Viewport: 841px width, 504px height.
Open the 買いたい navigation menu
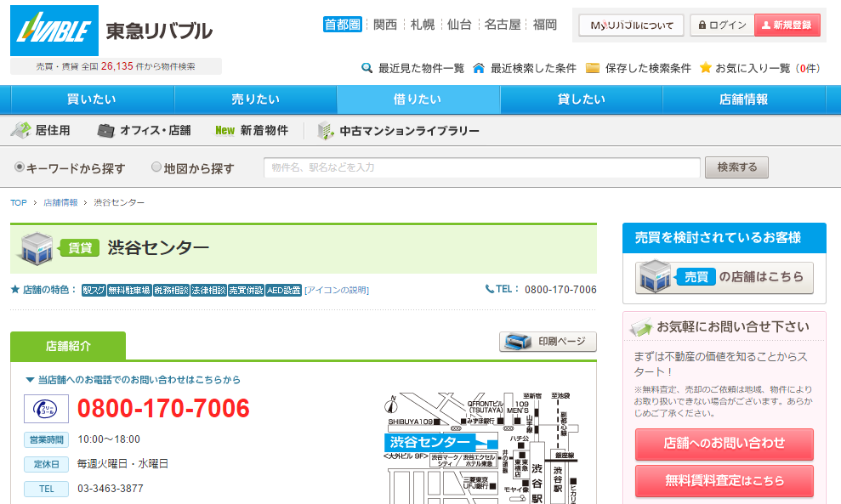point(92,99)
